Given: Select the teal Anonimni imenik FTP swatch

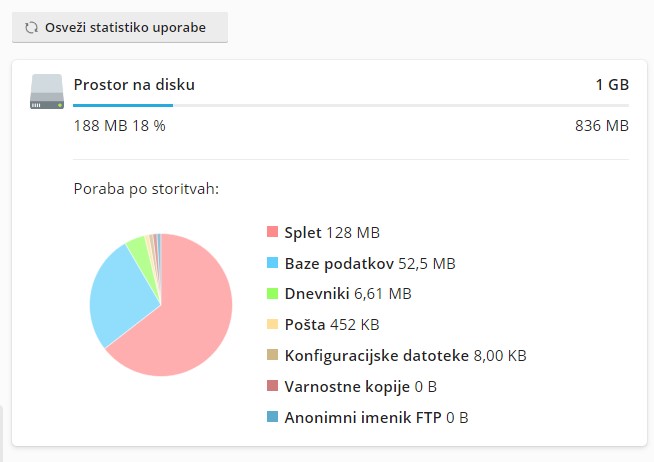Looking at the screenshot, I should (272, 417).
